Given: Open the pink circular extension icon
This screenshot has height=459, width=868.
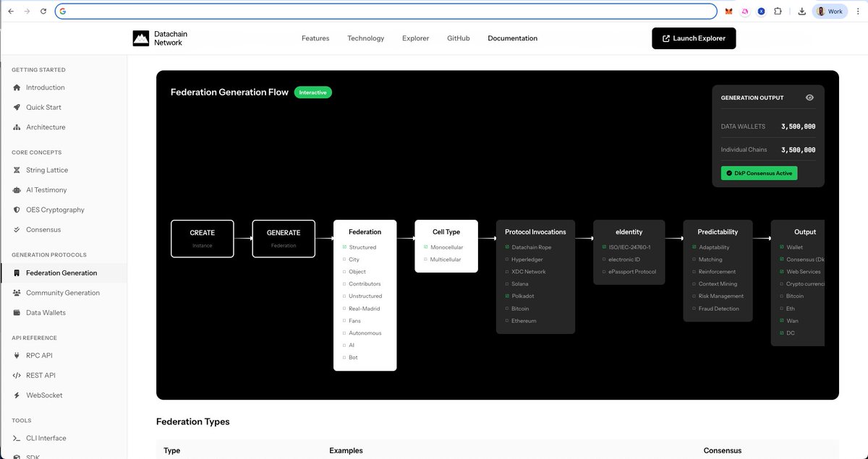Looking at the screenshot, I should (x=745, y=12).
